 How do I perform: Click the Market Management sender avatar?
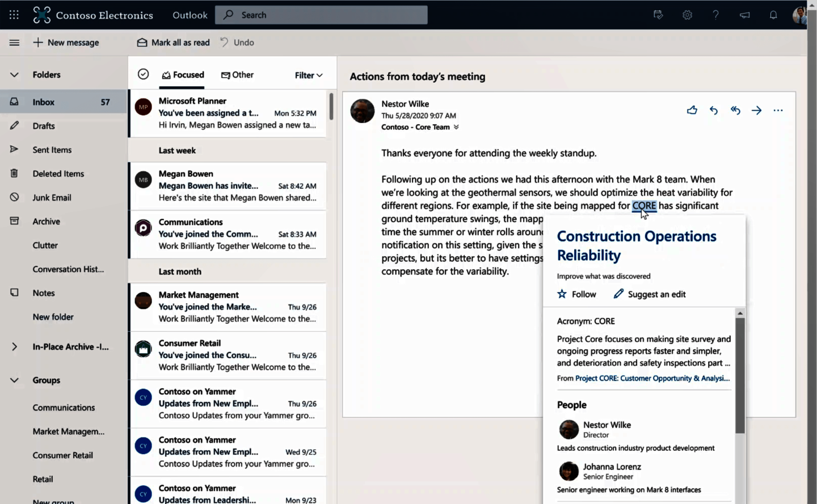tap(144, 300)
